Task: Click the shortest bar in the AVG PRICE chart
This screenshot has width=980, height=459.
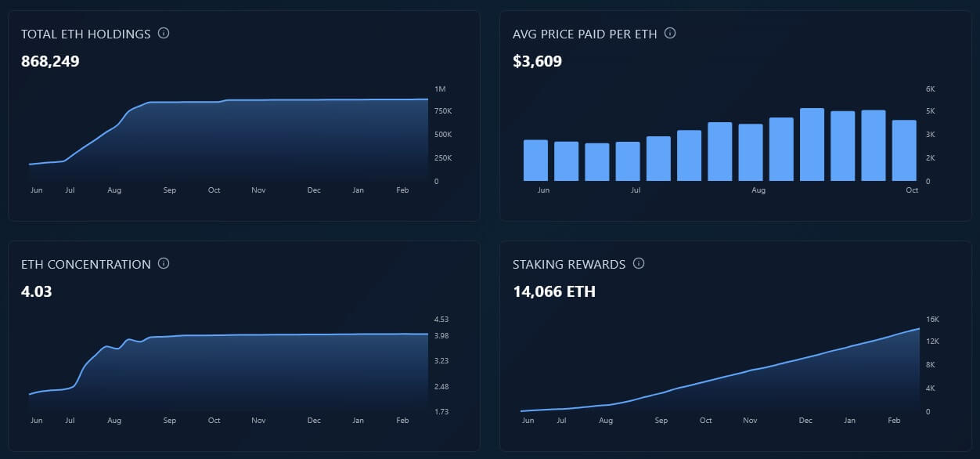Action: [598, 161]
